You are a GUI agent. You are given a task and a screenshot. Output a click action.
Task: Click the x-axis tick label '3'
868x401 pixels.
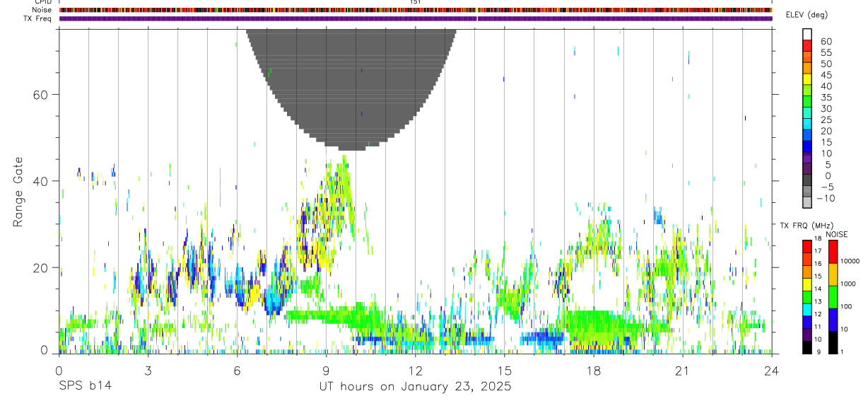(148, 370)
